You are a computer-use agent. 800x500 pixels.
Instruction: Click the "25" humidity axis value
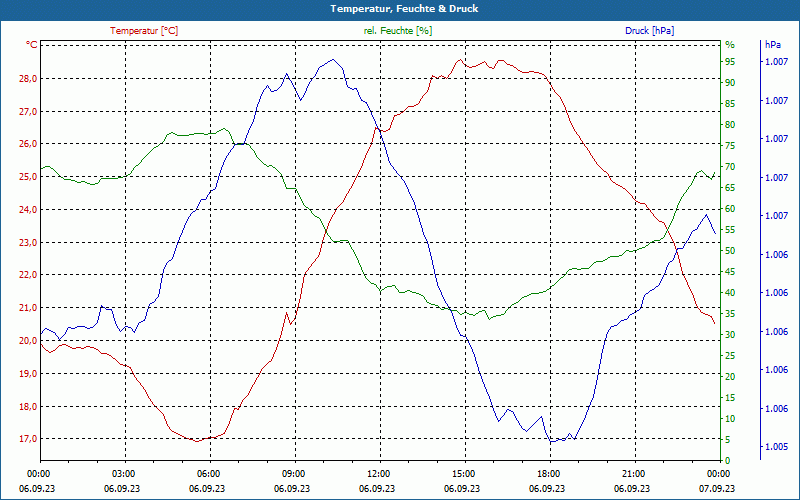731,356
